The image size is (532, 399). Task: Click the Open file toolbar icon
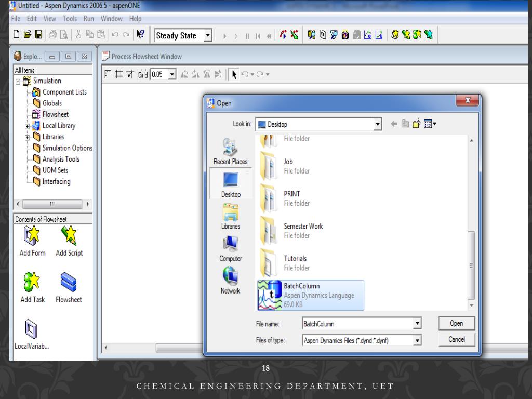tap(28, 34)
